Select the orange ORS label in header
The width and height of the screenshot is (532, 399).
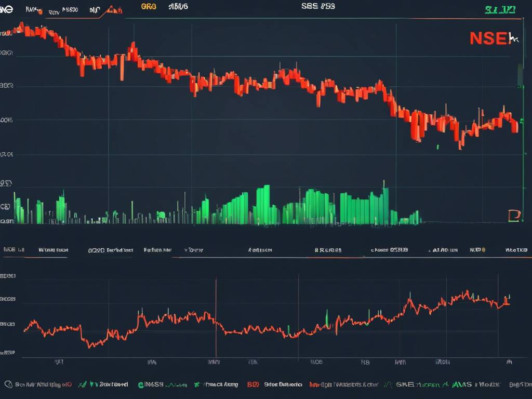point(149,6)
